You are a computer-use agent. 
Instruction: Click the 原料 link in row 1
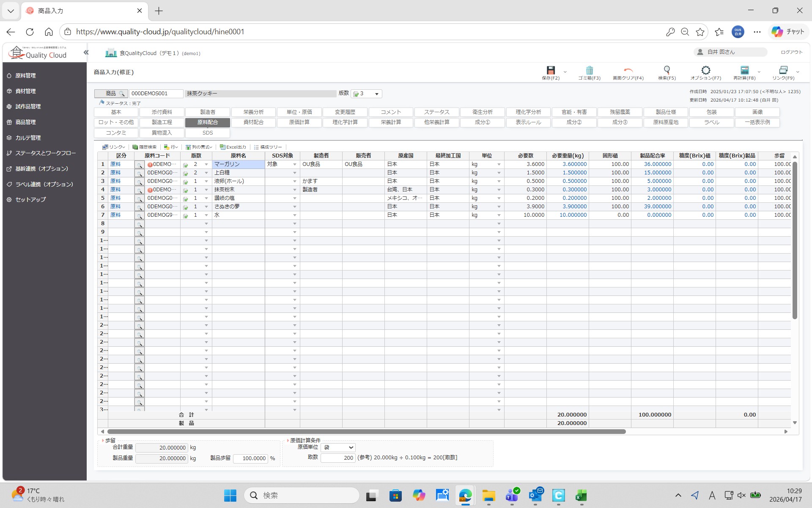115,164
